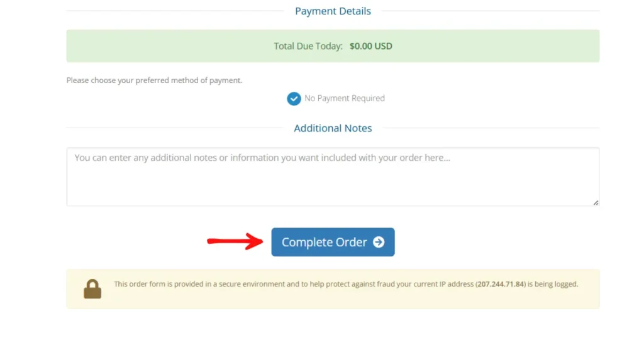
Task: Click the padlock icon in security notice
Action: click(92, 289)
